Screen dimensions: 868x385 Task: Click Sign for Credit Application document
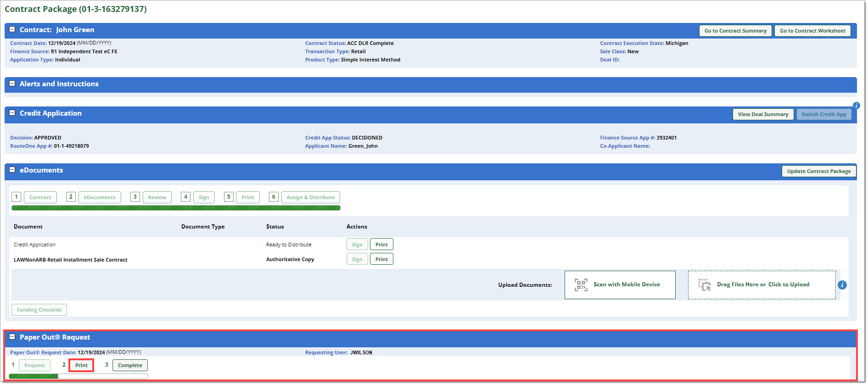click(x=357, y=245)
